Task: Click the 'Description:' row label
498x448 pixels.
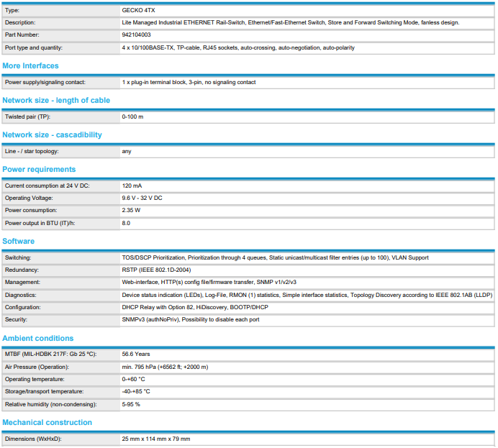Action: pyautogui.click(x=20, y=22)
